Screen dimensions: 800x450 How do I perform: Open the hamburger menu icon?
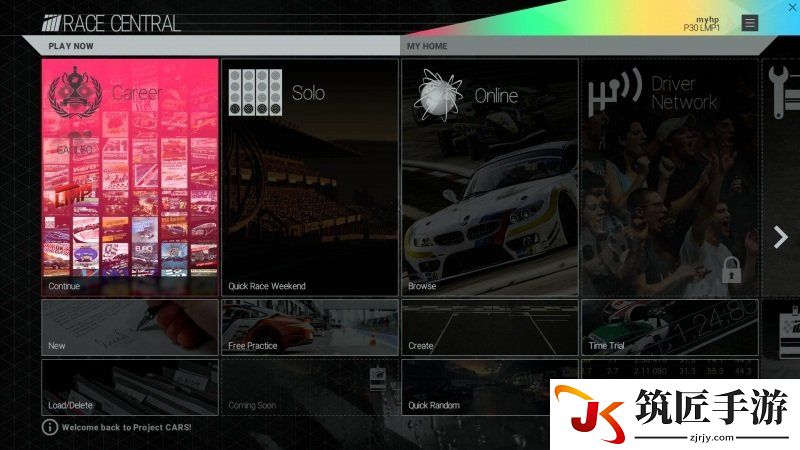[749, 22]
